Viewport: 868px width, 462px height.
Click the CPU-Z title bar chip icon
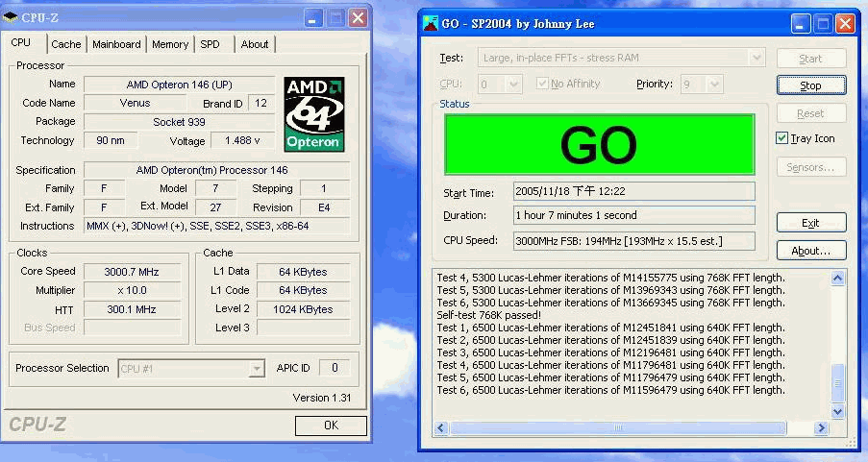[11, 17]
